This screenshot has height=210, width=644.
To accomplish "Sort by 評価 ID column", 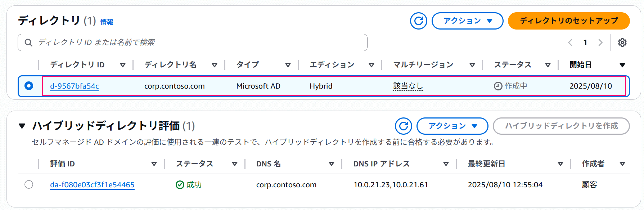I will click(154, 164).
